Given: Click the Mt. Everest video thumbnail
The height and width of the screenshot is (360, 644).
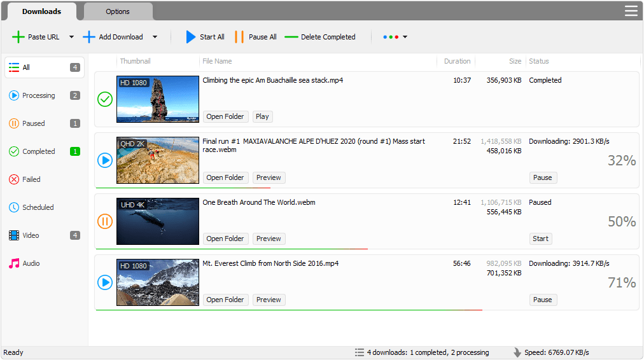Looking at the screenshot, I should pyautogui.click(x=158, y=282).
